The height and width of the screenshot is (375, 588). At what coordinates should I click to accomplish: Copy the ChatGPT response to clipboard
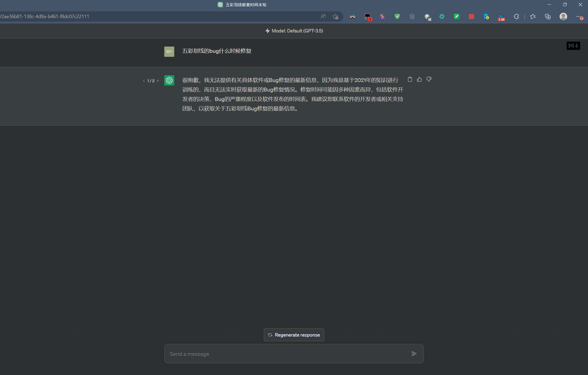[410, 79]
